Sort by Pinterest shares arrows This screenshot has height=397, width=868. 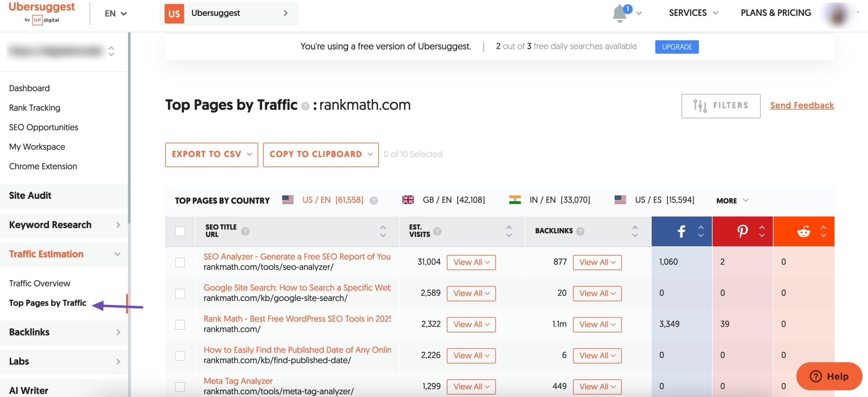(762, 231)
